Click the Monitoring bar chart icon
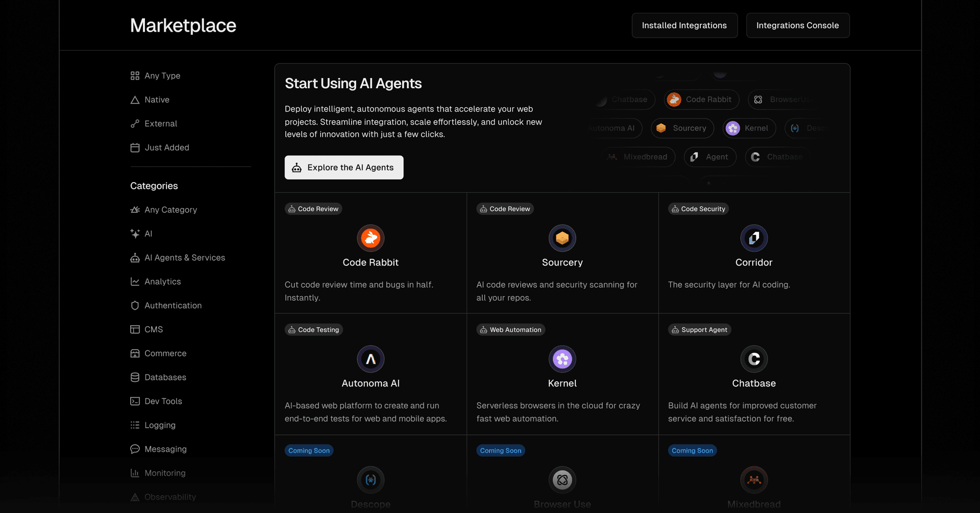The width and height of the screenshot is (980, 513). (x=135, y=473)
